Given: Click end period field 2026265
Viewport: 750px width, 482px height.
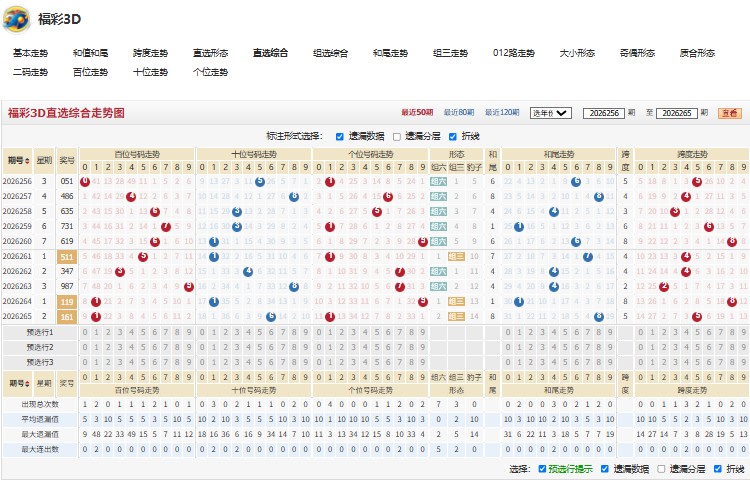Looking at the screenshot, I should click(677, 113).
